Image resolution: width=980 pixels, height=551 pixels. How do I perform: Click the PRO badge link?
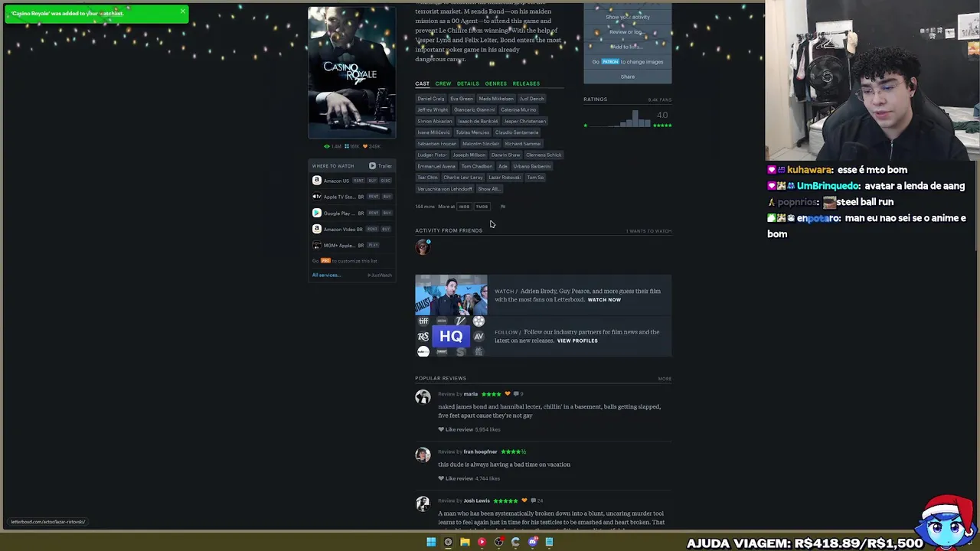(325, 261)
